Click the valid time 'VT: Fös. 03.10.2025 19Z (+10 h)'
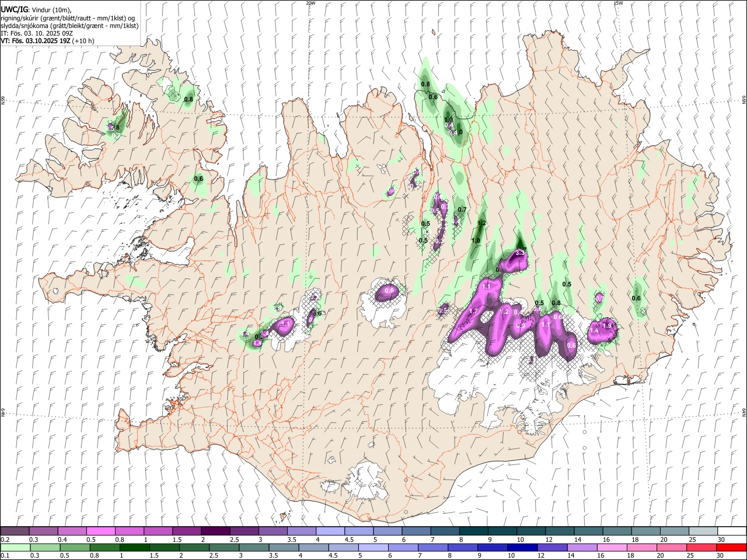 pos(47,41)
